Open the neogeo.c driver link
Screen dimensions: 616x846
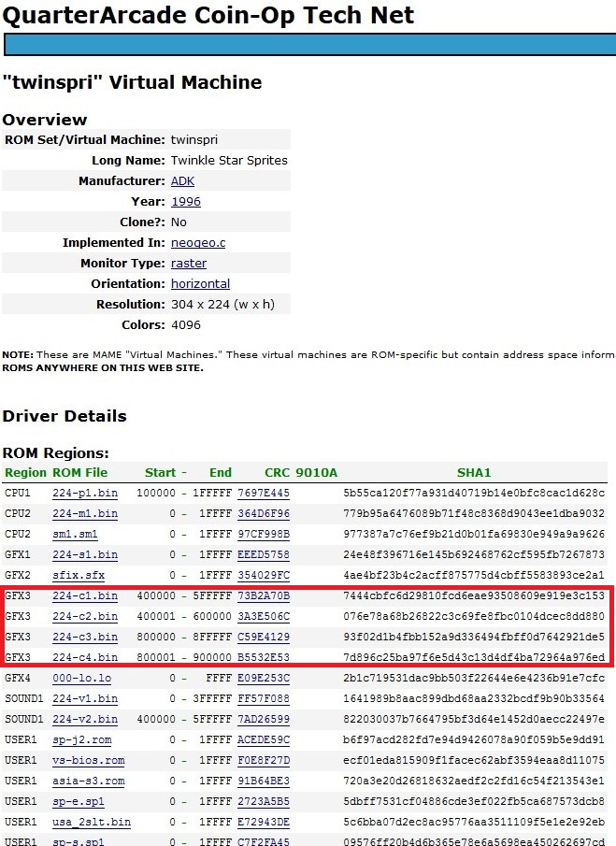[x=198, y=242]
